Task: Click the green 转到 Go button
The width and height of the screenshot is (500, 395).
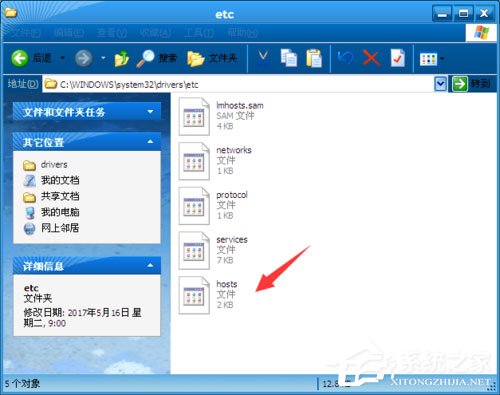Action: pos(471,84)
